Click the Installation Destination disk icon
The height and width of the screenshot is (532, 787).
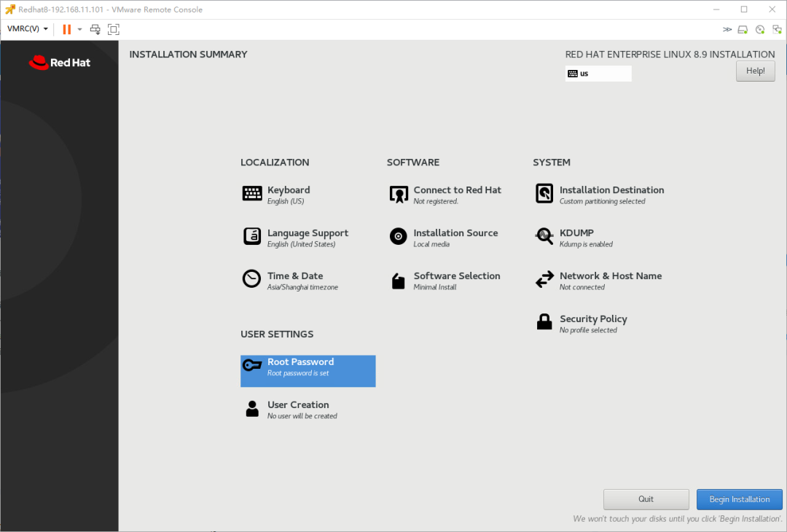[544, 193]
